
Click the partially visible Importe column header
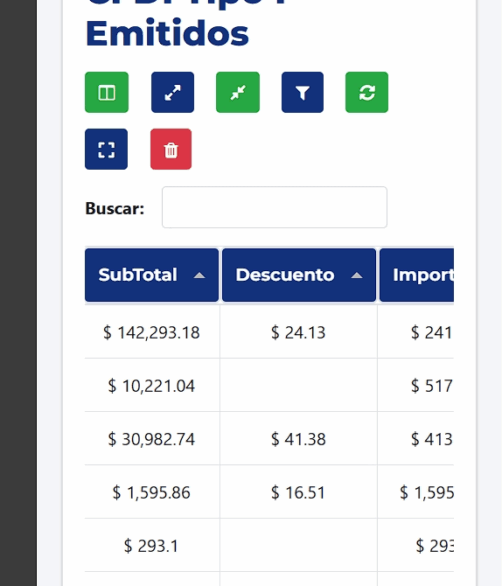(417, 275)
